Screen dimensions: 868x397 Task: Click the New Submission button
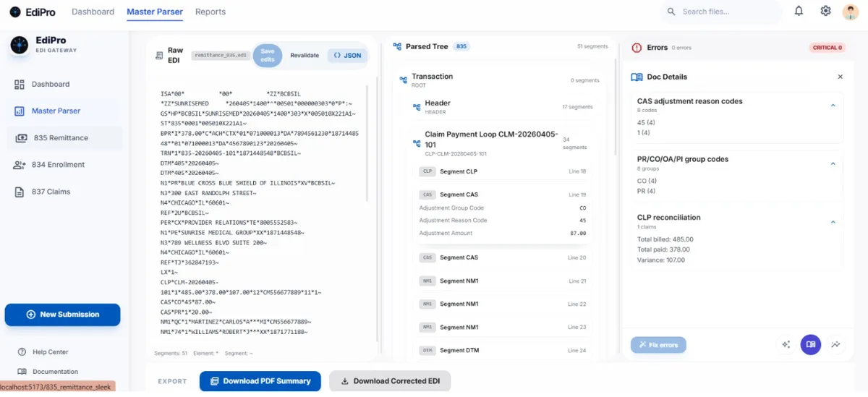coord(62,315)
